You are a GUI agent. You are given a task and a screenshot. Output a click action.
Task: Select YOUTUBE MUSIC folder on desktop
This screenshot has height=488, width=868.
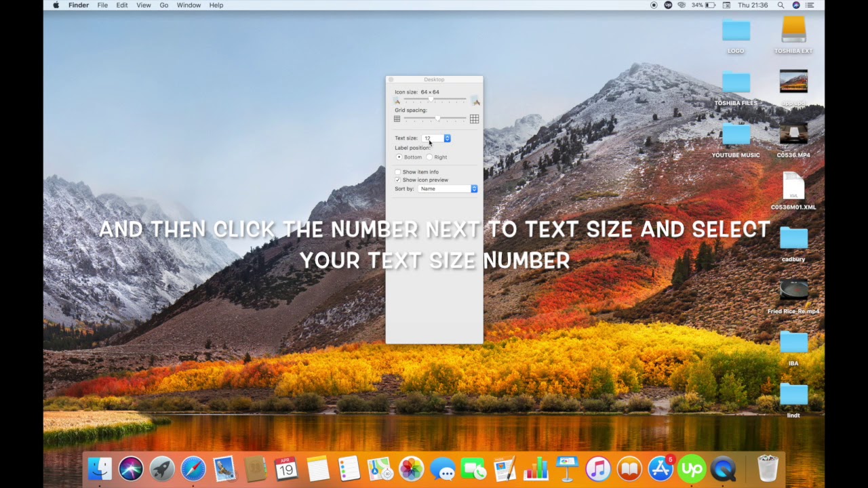point(736,140)
